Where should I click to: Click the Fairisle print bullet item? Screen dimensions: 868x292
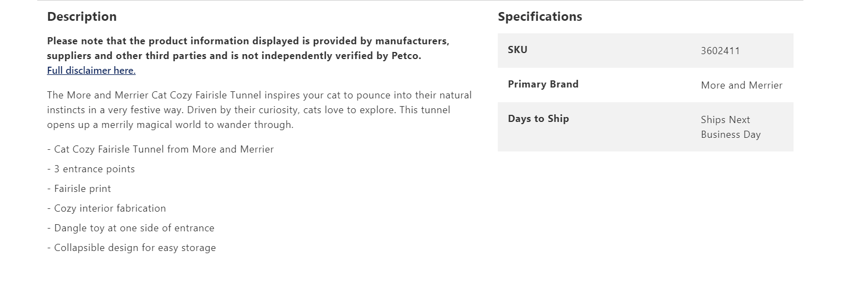click(79, 189)
